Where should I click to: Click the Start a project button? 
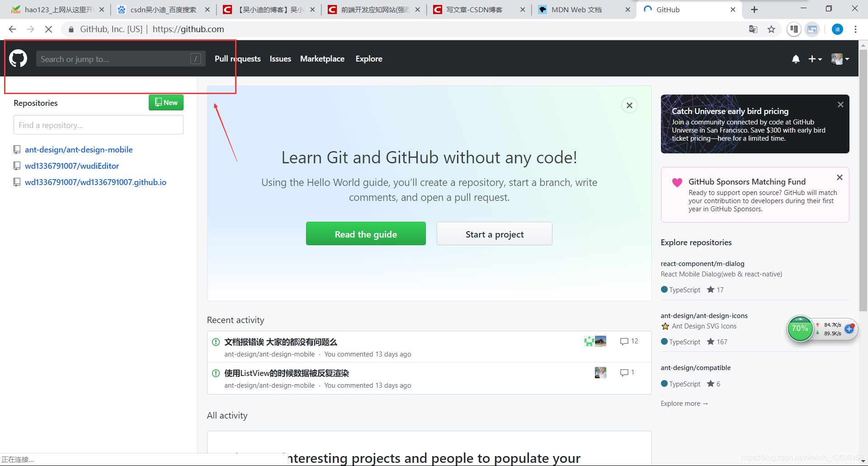coord(495,234)
